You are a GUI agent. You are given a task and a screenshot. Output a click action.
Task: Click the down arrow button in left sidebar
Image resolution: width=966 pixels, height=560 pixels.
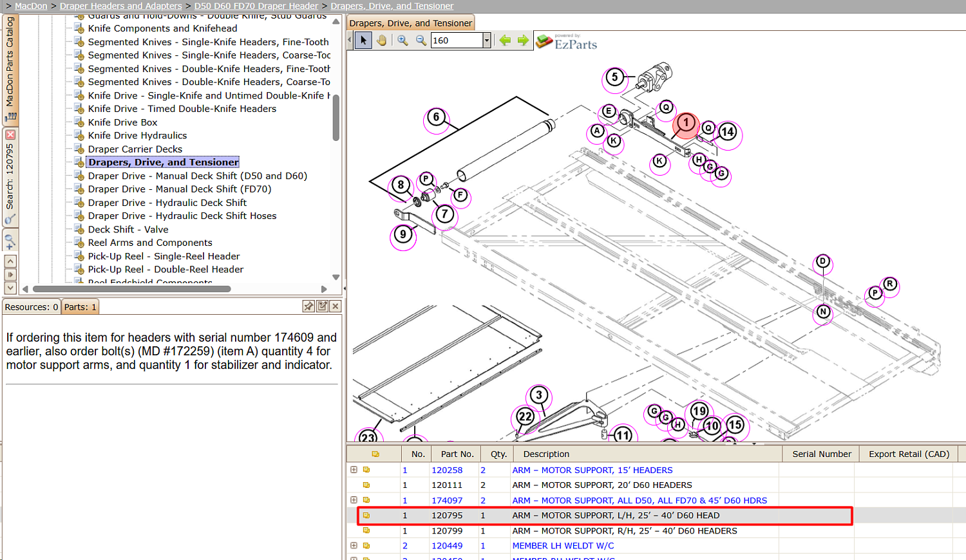coord(10,288)
